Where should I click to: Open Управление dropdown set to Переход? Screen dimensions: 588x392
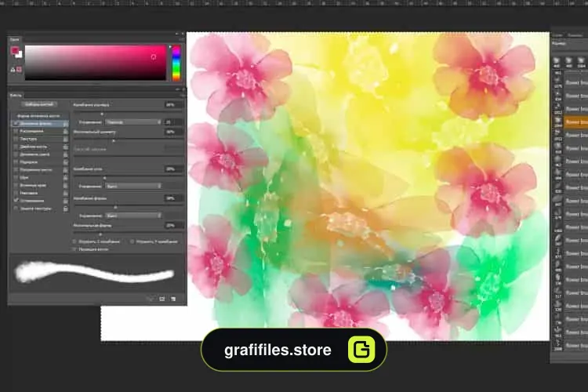133,122
